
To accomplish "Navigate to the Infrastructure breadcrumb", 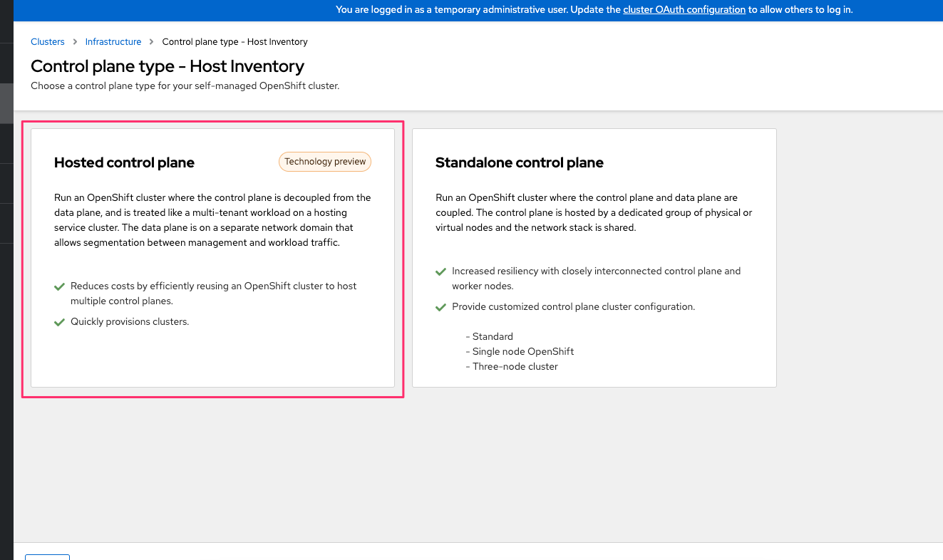I will click(x=113, y=42).
